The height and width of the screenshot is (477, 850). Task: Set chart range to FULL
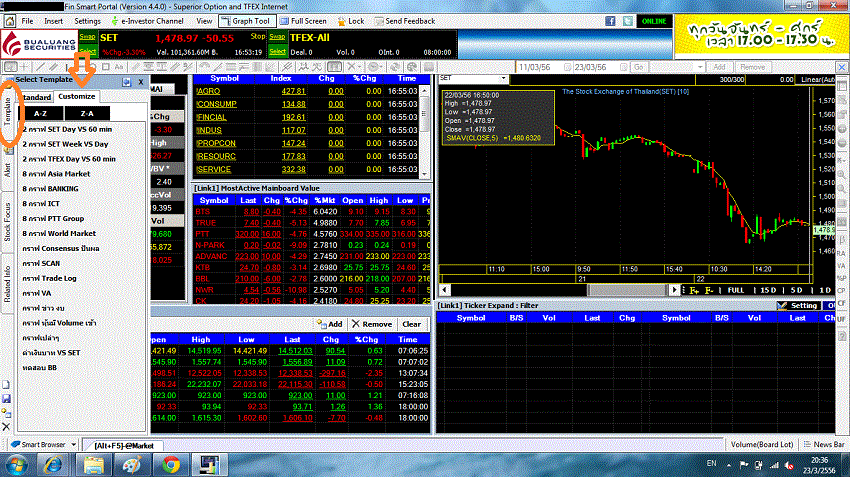(736, 291)
